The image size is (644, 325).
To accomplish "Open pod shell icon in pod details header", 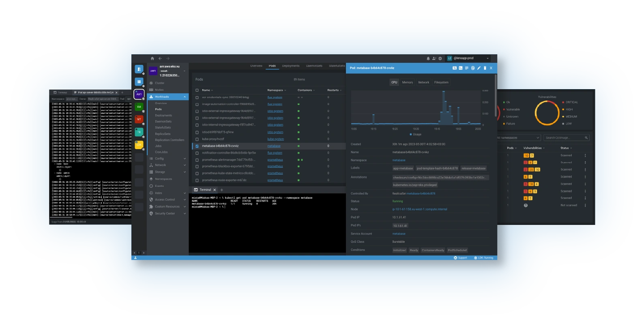I will (461, 68).
